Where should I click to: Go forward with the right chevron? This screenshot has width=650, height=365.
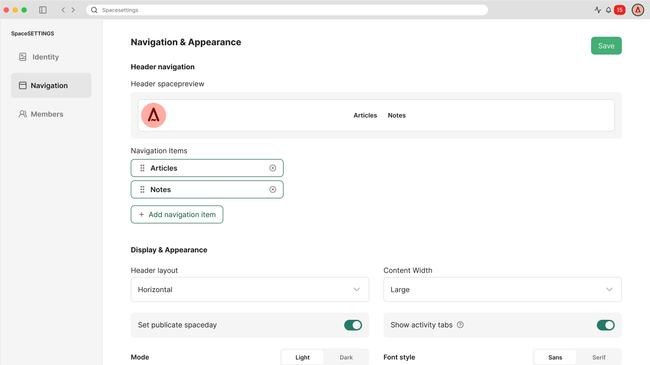tap(73, 10)
